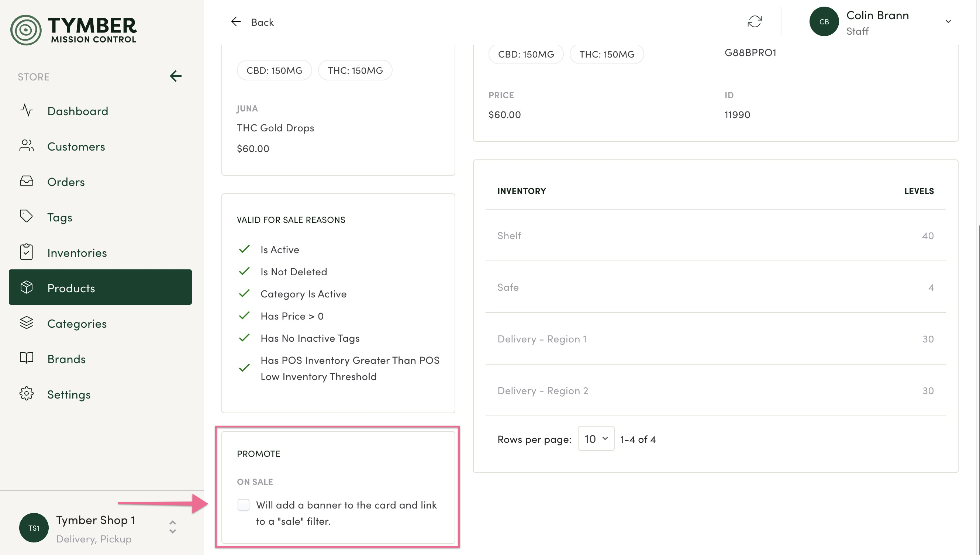Collapse sidebar with the Store arrow
This screenshot has width=980, height=555.
point(175,76)
